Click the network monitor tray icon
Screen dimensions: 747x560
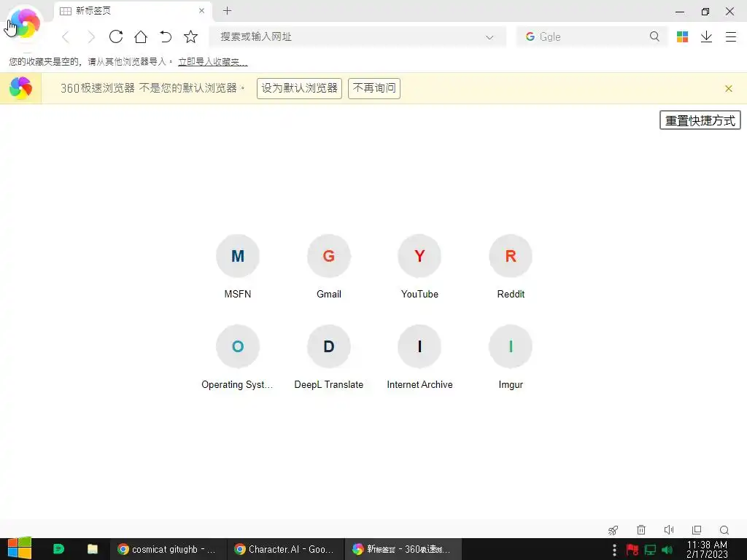point(650,550)
